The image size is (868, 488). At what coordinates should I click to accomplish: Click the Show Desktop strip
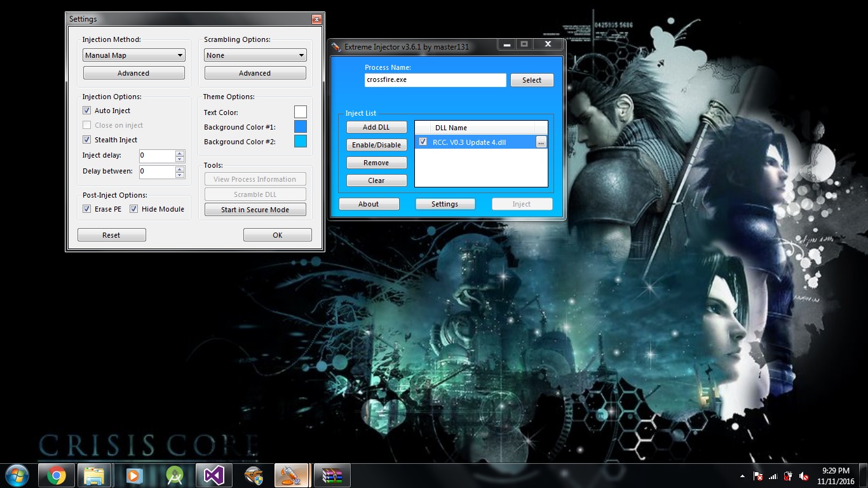pyautogui.click(x=864, y=476)
